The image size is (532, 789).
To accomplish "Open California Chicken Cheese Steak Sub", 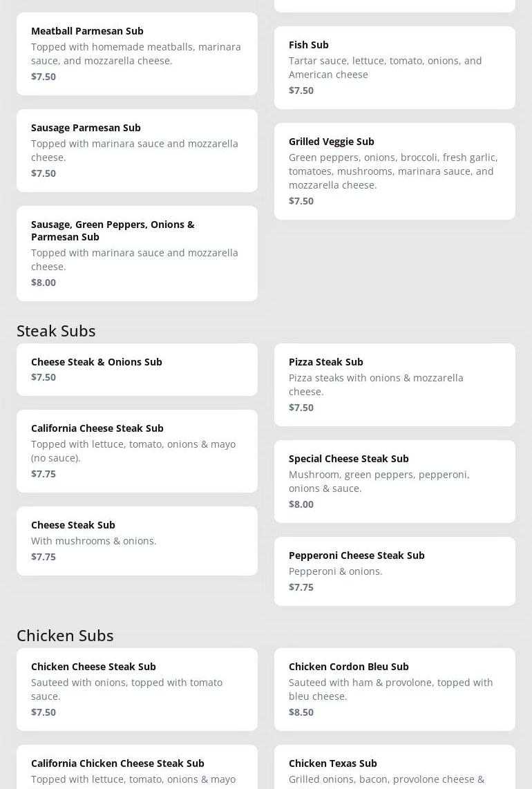I will click(137, 768).
